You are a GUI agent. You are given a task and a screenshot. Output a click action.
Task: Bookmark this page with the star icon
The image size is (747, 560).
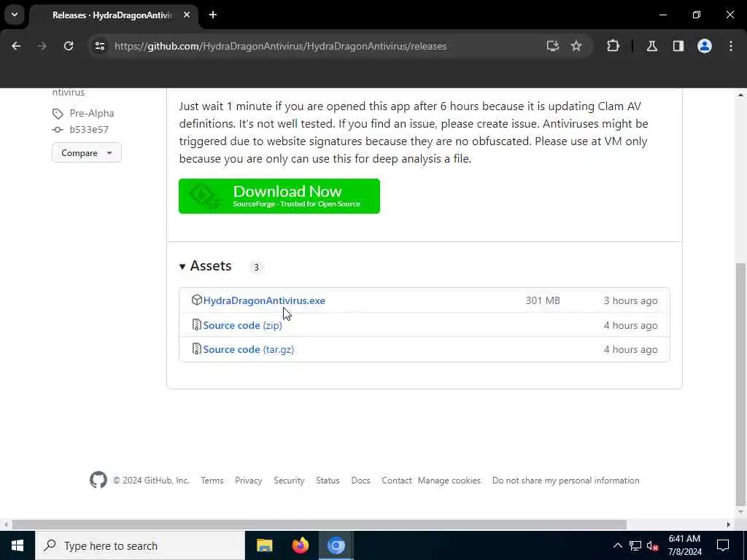click(x=576, y=46)
